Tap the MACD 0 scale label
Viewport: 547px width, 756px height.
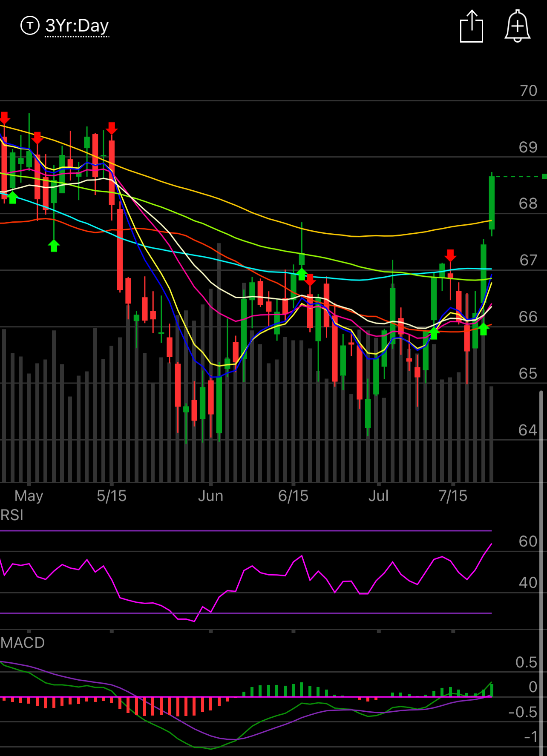(x=533, y=687)
